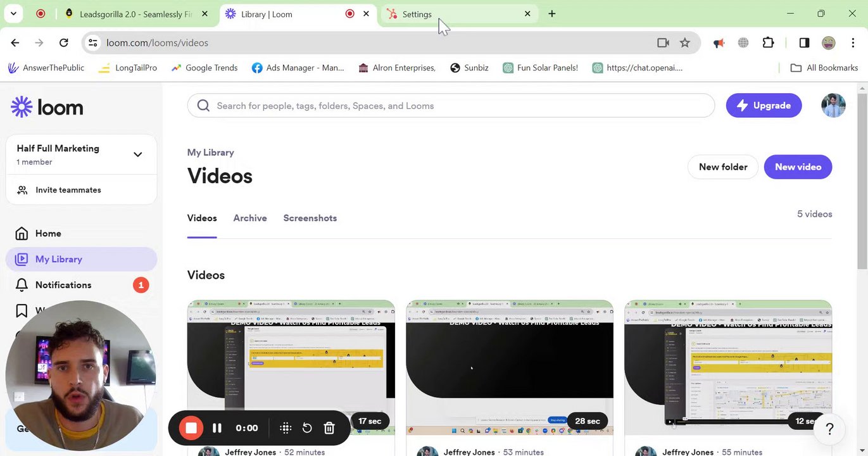Open the chat.openai.com bookmark
The height and width of the screenshot is (456, 868).
[x=638, y=68]
